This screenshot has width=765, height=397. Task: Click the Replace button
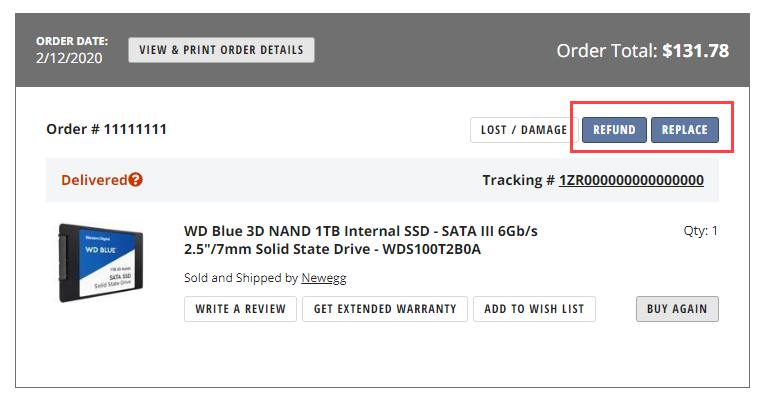point(684,130)
